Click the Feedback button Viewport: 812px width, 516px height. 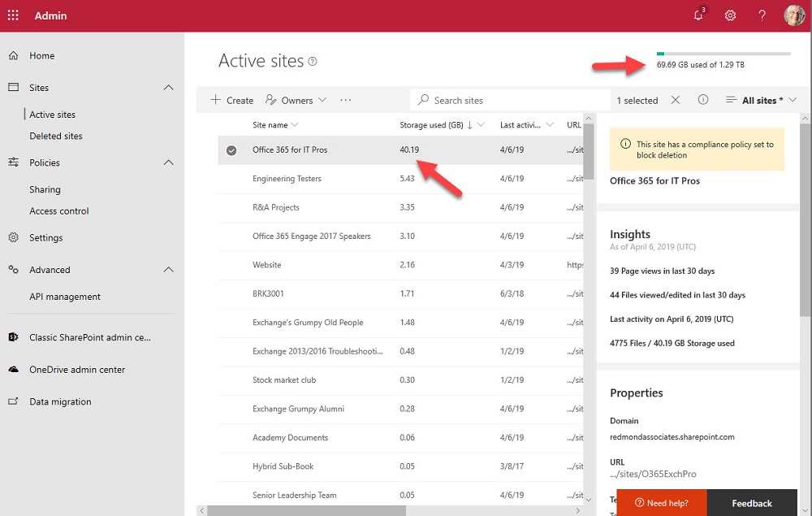[751, 503]
